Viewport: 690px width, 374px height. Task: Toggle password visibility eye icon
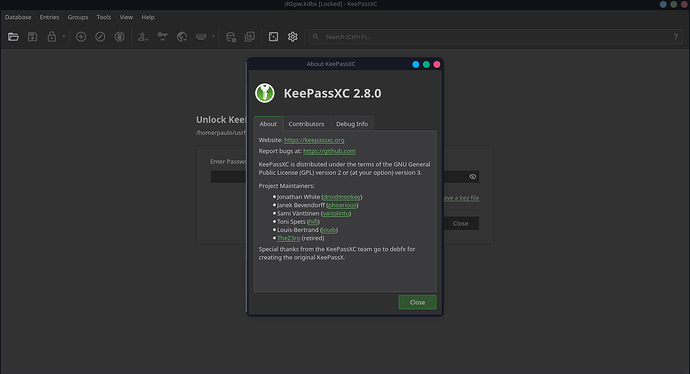[473, 177]
